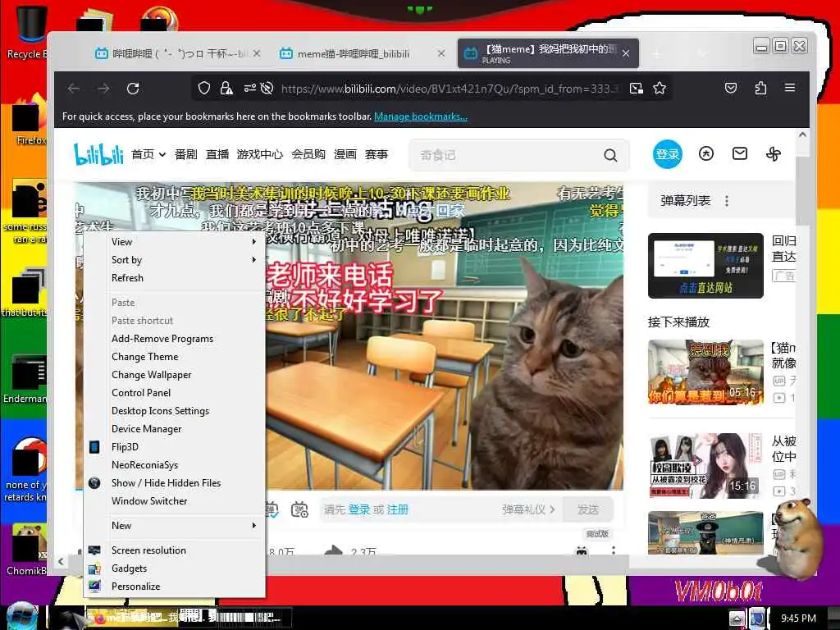This screenshot has width=840, height=630.
Task: Open 番剧 navigation link
Action: tap(186, 155)
